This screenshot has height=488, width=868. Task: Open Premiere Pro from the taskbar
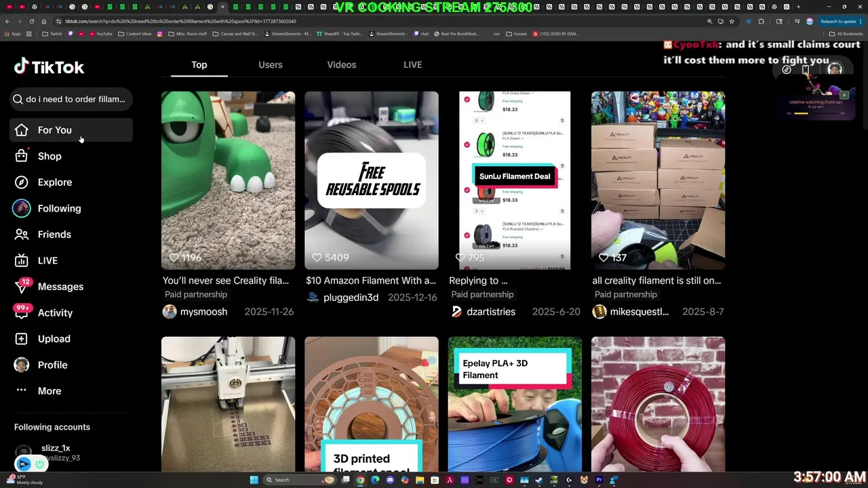click(x=599, y=480)
